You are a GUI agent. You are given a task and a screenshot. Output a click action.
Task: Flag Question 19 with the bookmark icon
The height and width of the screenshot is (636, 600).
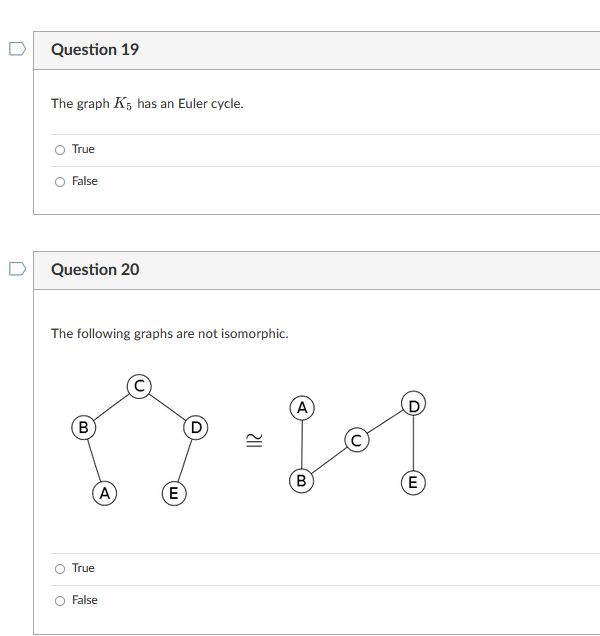17,49
